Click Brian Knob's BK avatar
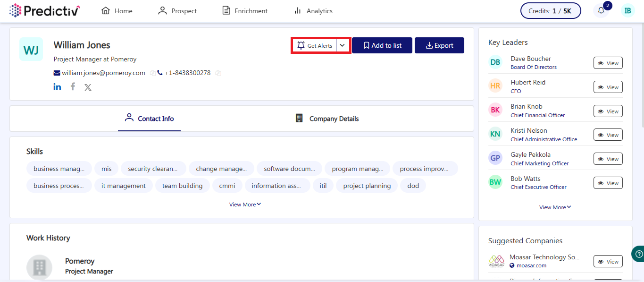 (495, 110)
